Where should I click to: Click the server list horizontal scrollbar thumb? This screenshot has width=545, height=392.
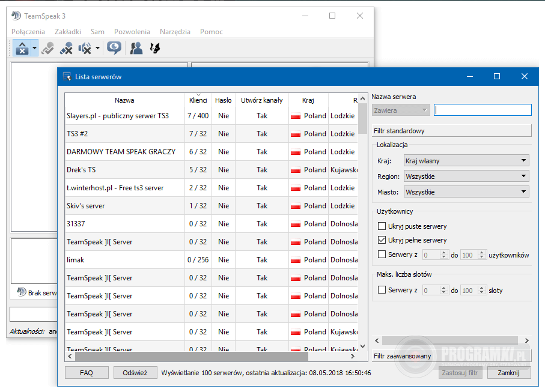coord(192,356)
